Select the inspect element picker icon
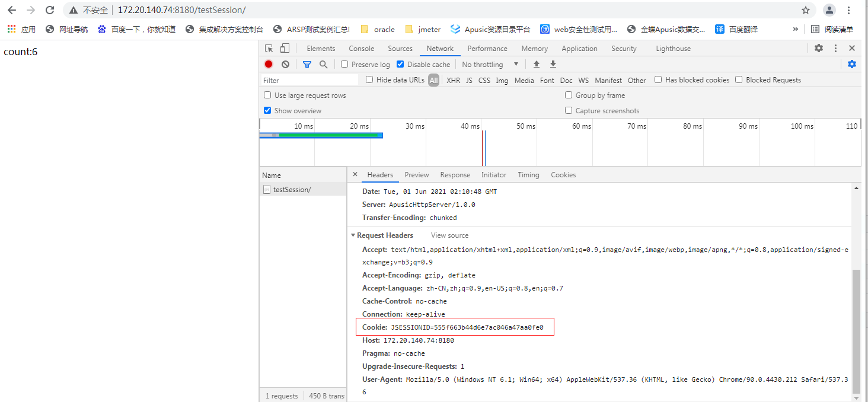The height and width of the screenshot is (402, 868). (269, 49)
